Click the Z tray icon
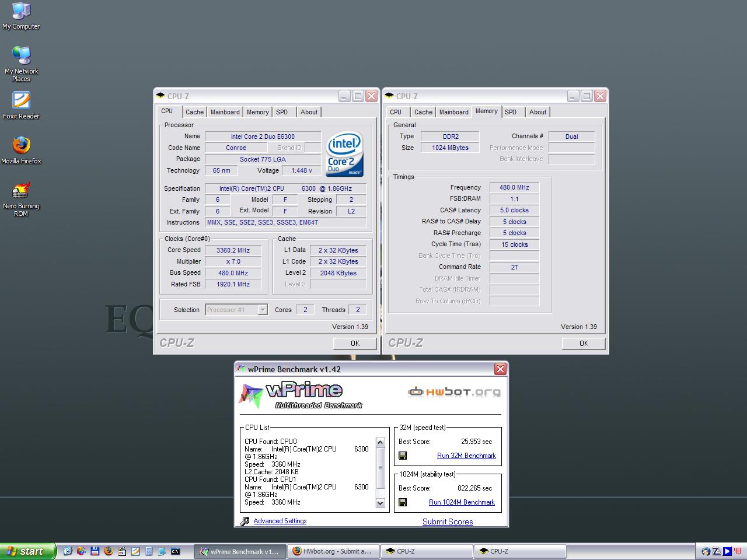Image resolution: width=747 pixels, height=560 pixels. pyautogui.click(x=717, y=551)
